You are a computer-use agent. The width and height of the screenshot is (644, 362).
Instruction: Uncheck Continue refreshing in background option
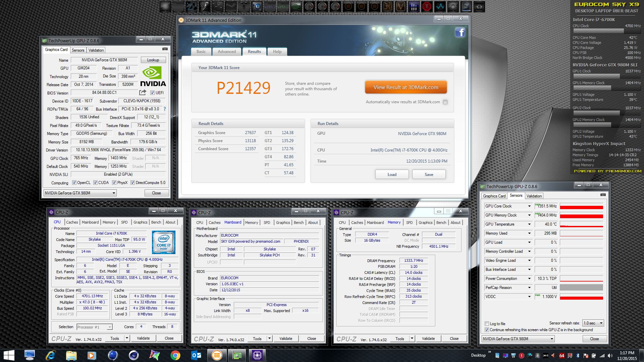click(487, 330)
